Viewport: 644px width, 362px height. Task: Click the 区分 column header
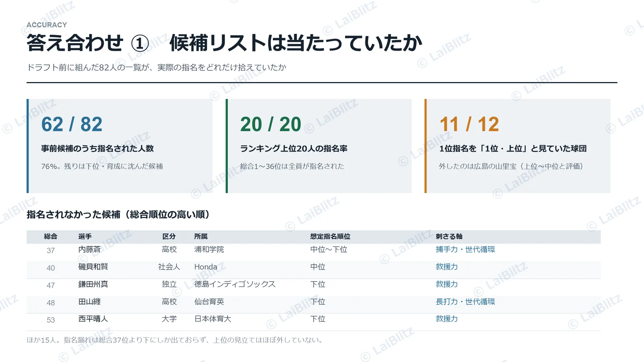[169, 237]
